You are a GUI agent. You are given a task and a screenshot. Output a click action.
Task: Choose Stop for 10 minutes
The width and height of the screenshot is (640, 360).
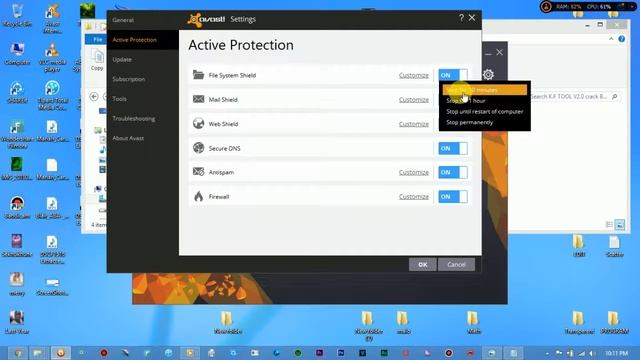(484, 90)
